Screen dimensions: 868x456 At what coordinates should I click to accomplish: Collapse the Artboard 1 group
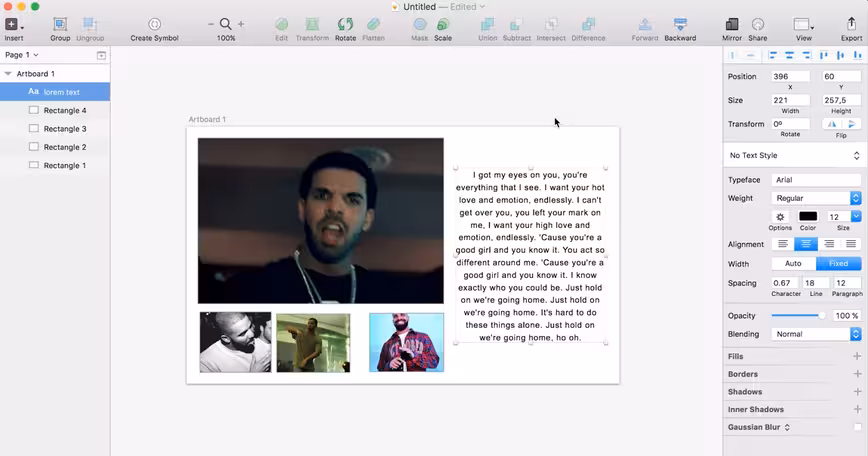pos(8,74)
